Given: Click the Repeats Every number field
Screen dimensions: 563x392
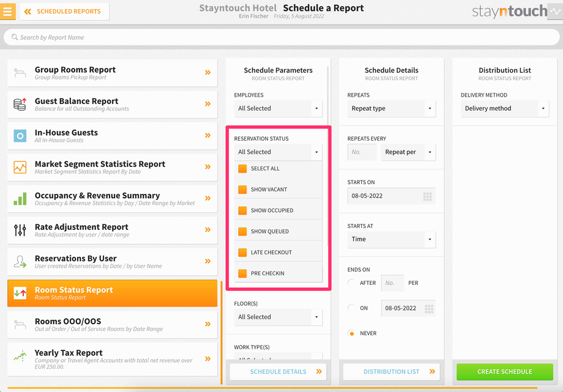Looking at the screenshot, I should click(362, 152).
